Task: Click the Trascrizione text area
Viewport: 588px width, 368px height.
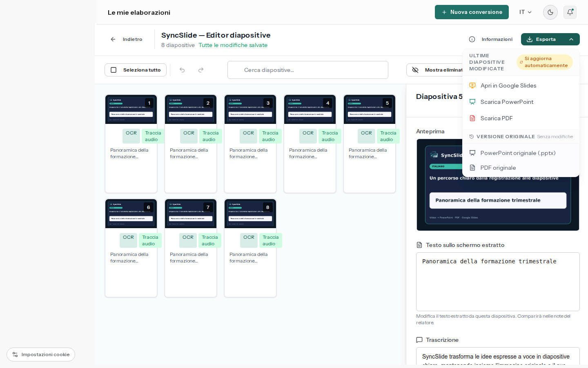Action: pos(498,356)
